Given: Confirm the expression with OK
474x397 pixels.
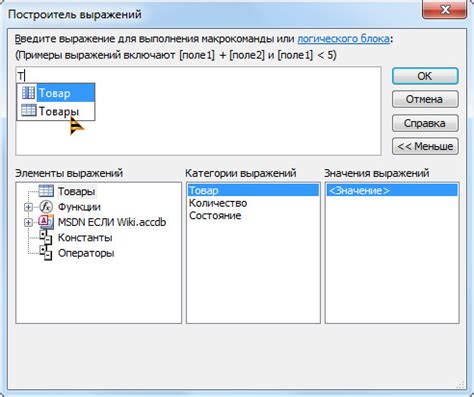Looking at the screenshot, I should pyautogui.click(x=425, y=76).
